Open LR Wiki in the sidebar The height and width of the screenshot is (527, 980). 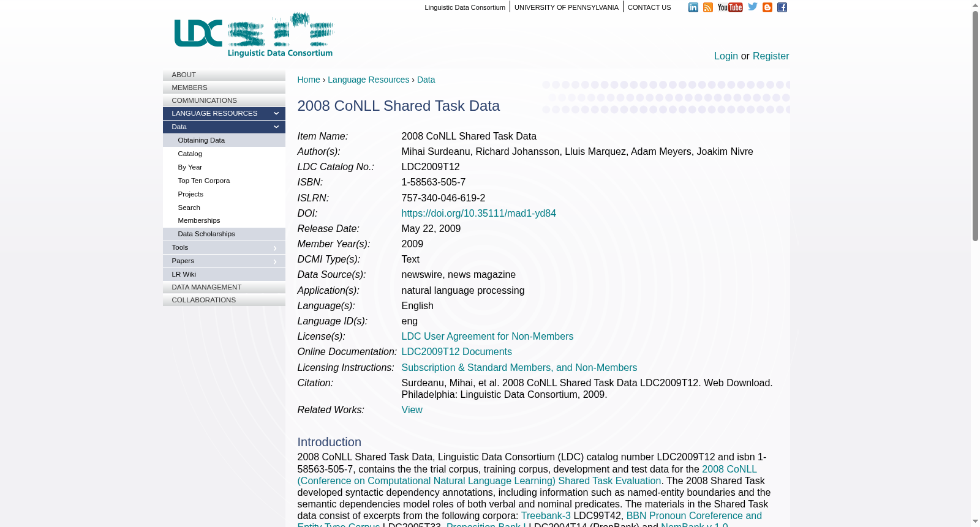[x=224, y=274]
